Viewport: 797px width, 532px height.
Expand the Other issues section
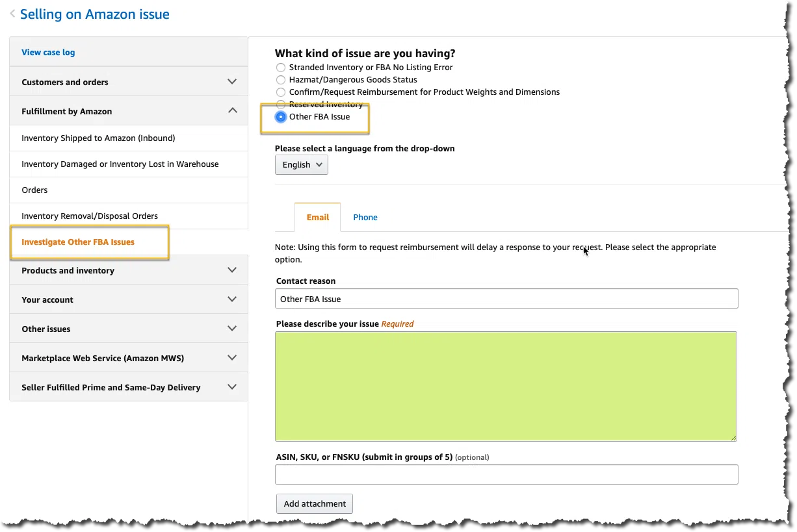pyautogui.click(x=129, y=329)
